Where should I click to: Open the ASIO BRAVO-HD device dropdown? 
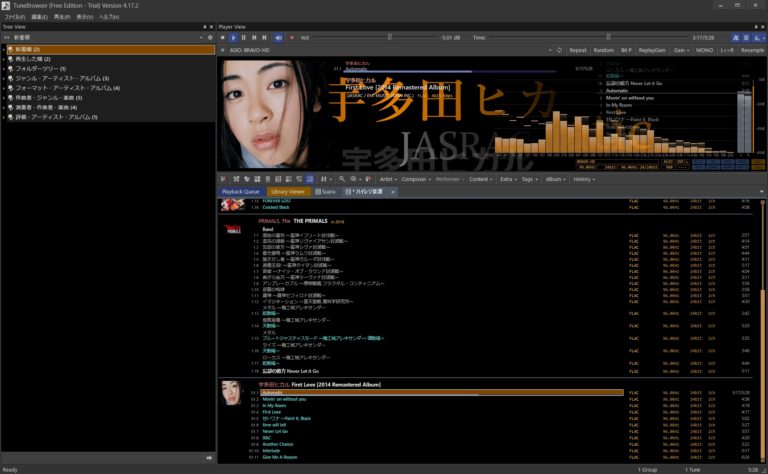(550, 50)
